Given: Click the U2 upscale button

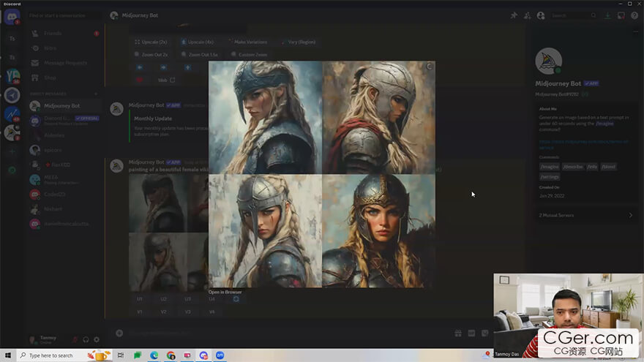Looking at the screenshot, I should pos(163,299).
